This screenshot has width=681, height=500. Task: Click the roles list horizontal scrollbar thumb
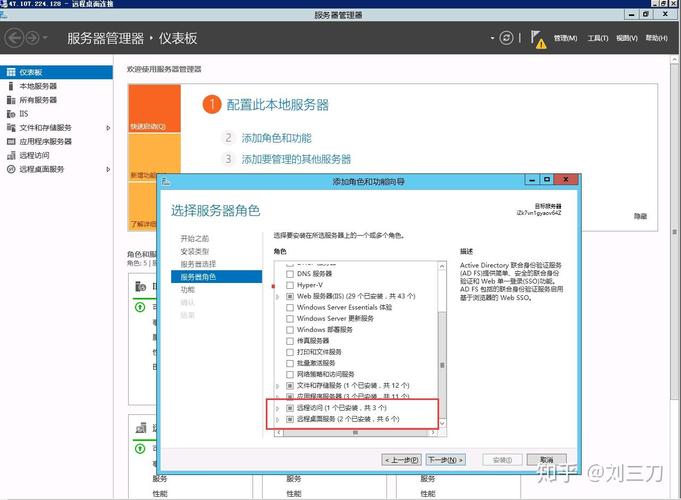click(x=355, y=433)
